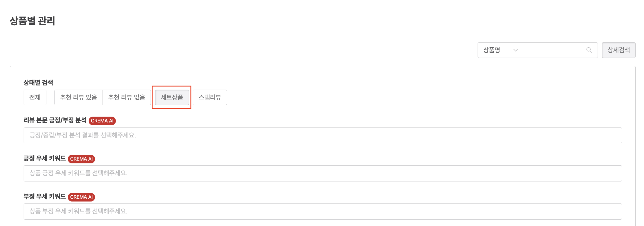Open 상세검색 detailed search
The image size is (644, 226).
click(x=618, y=50)
